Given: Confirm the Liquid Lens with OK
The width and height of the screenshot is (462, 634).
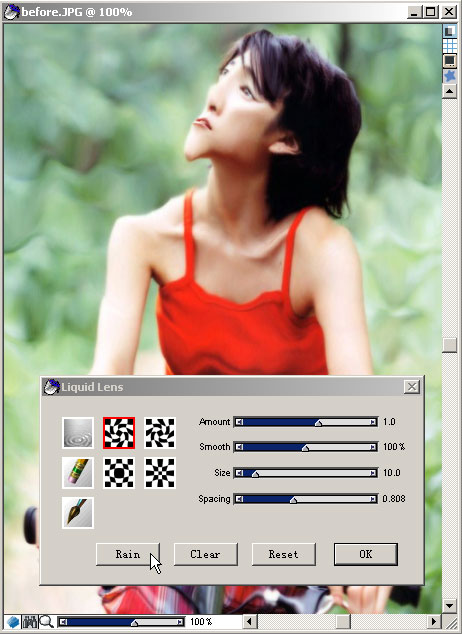Looking at the screenshot, I should (366, 554).
